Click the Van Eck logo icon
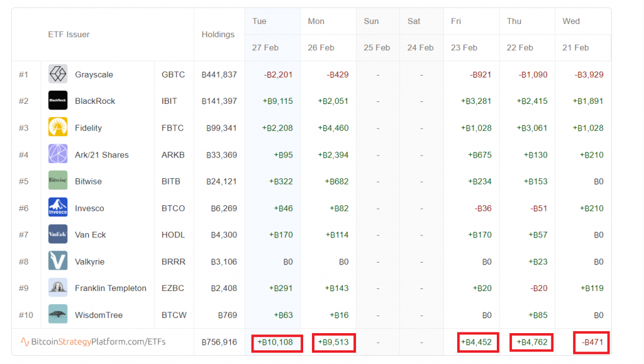 [x=58, y=234]
